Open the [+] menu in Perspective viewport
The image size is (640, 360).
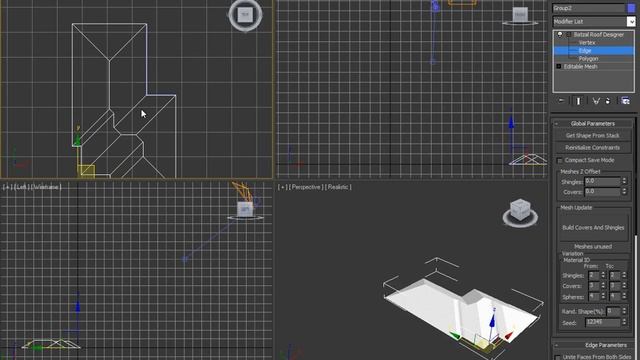click(x=282, y=187)
